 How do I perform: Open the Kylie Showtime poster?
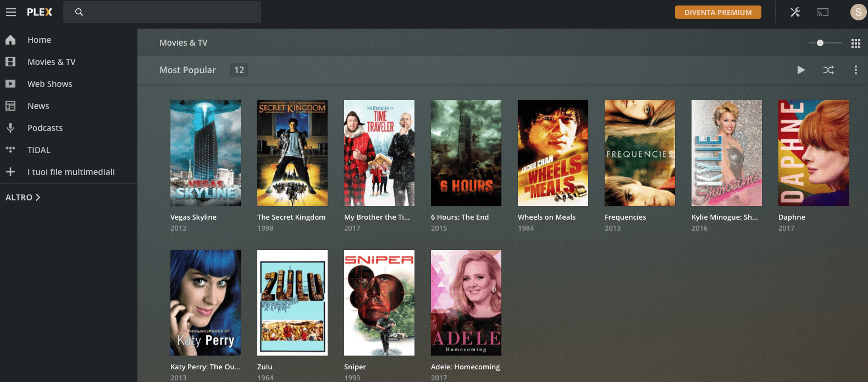click(727, 153)
